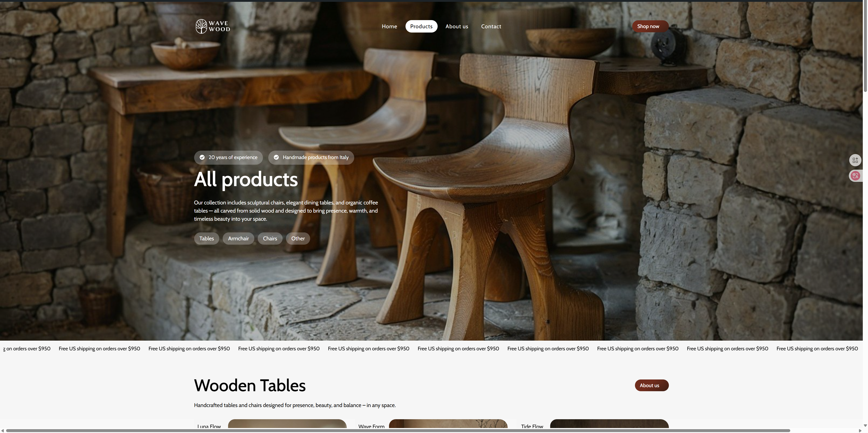Select the Products navigation tab

(x=421, y=26)
